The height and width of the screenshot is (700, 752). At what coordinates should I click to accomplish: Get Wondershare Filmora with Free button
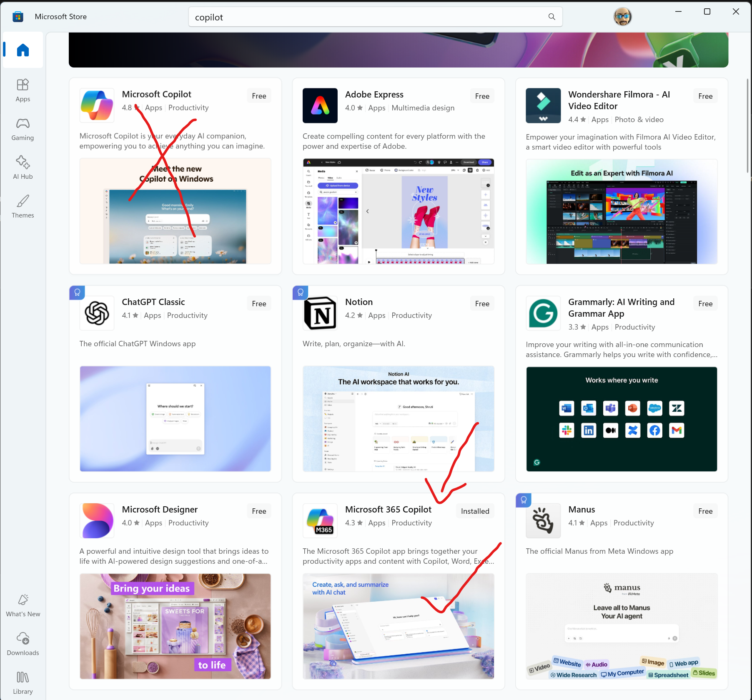(x=705, y=96)
